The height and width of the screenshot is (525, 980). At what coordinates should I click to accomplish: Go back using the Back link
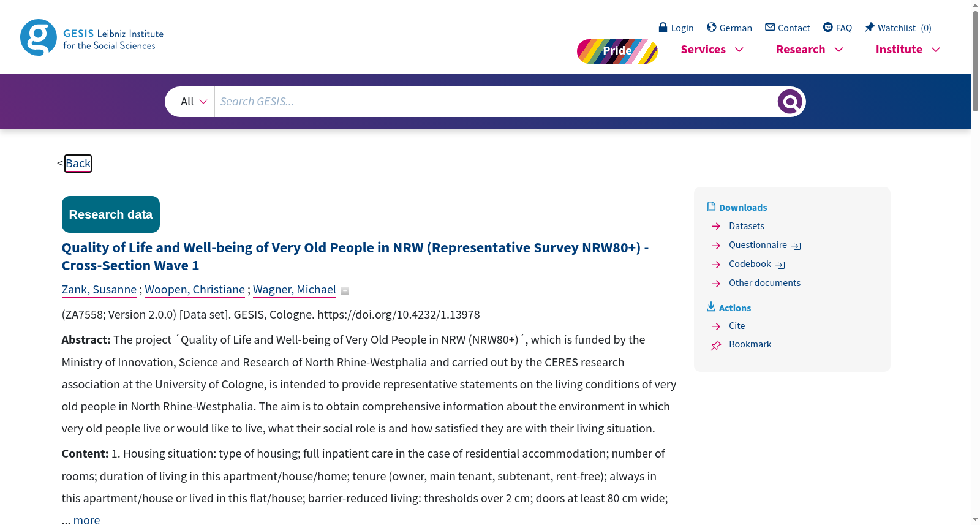point(78,164)
